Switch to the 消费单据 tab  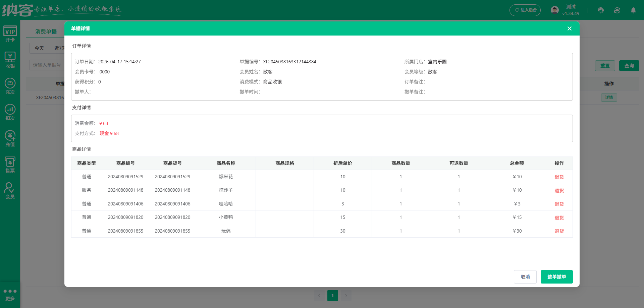(46, 31)
